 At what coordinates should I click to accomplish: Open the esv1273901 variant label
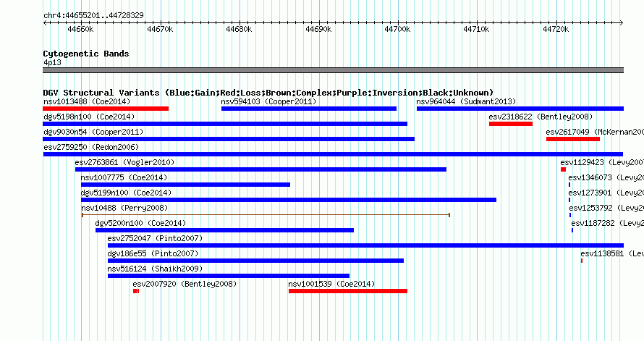pyautogui.click(x=606, y=193)
